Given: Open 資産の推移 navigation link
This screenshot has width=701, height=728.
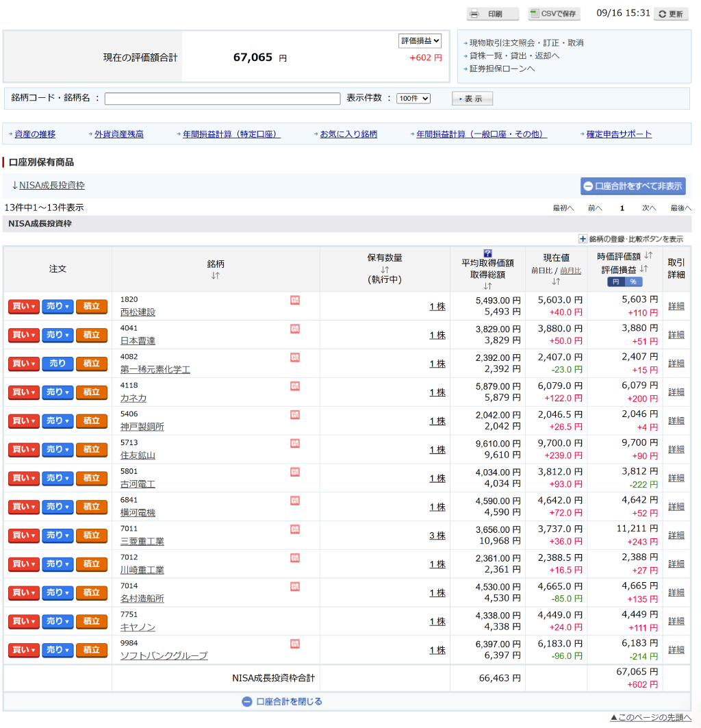Looking at the screenshot, I should [x=35, y=134].
